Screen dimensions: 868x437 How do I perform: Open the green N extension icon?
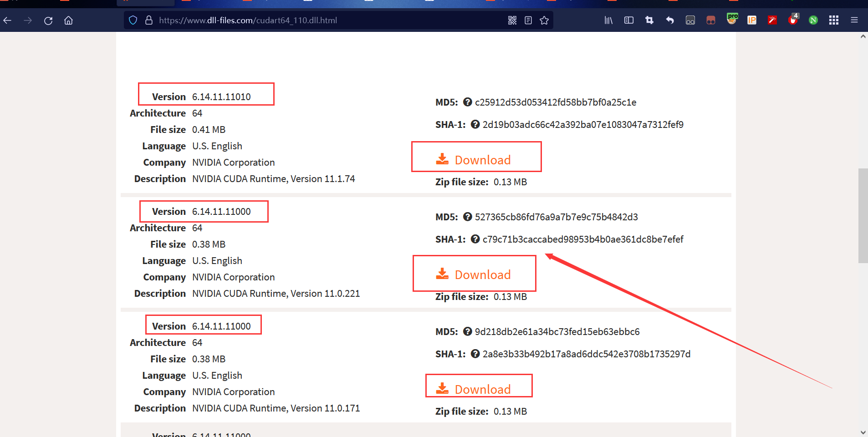click(x=813, y=20)
